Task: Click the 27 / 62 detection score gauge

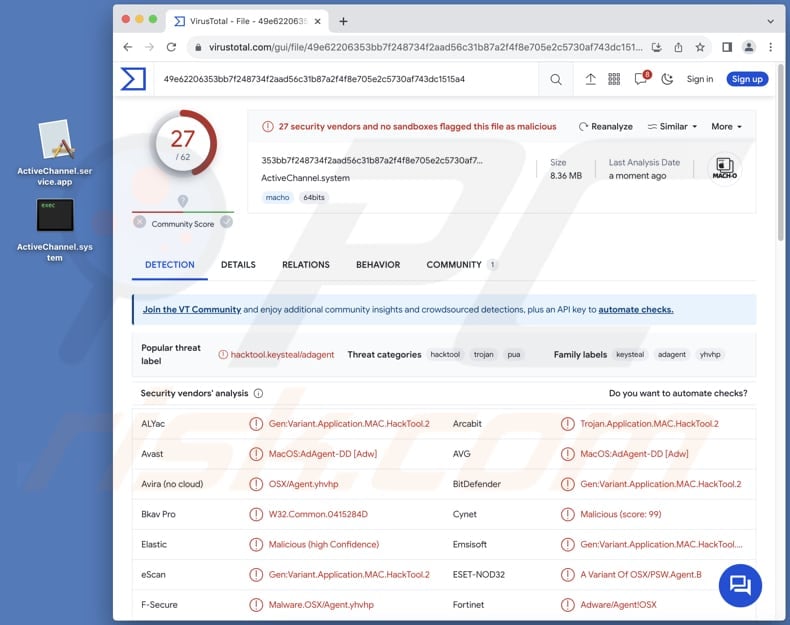Action: click(183, 144)
